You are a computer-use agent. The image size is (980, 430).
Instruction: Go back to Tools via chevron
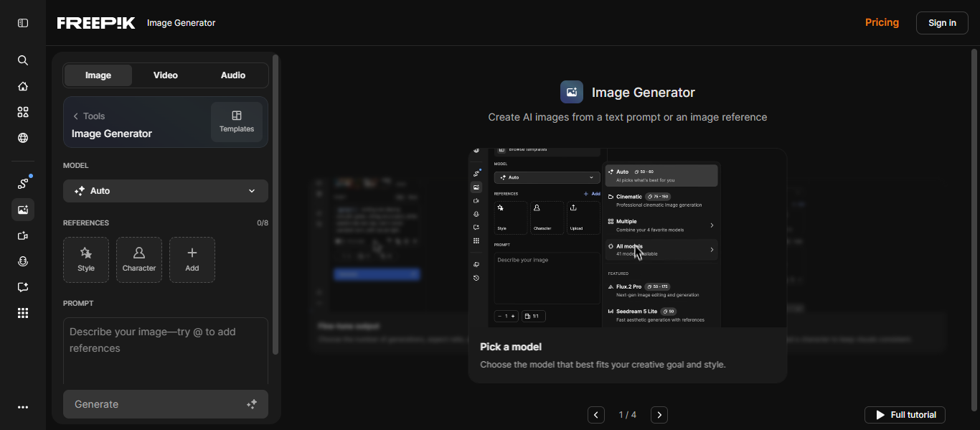(76, 116)
